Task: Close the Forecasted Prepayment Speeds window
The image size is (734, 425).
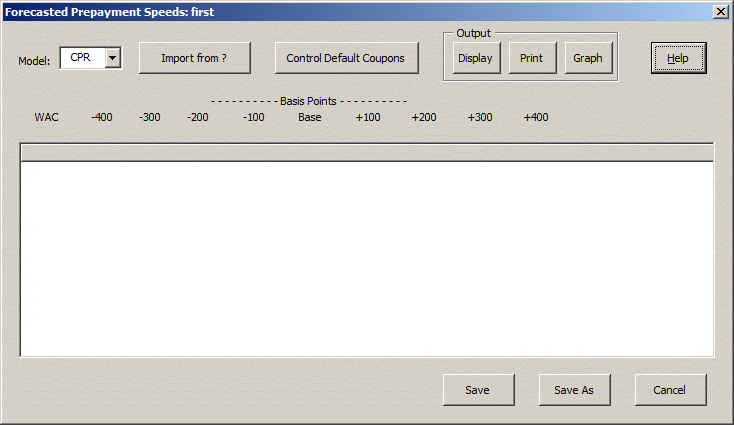Action: 720,11
